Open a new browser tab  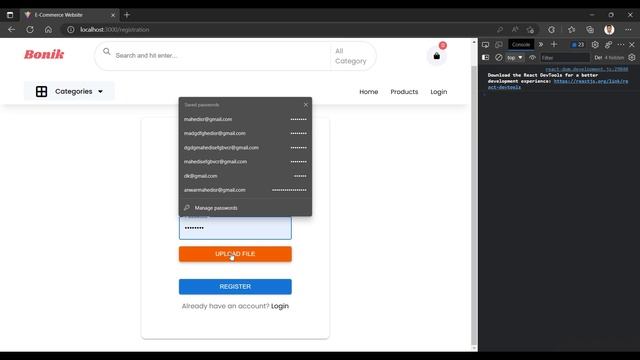tap(127, 15)
